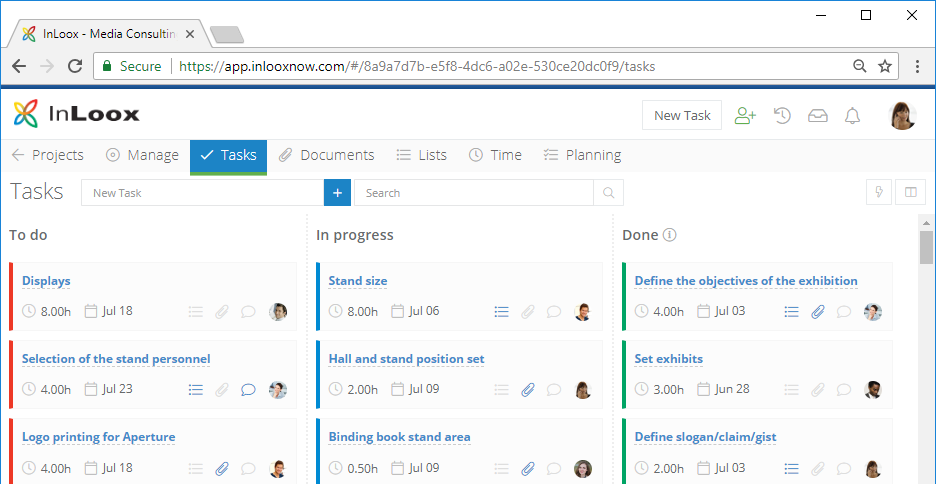The height and width of the screenshot is (484, 936).
Task: Open the Lists tab
Action: 421,155
